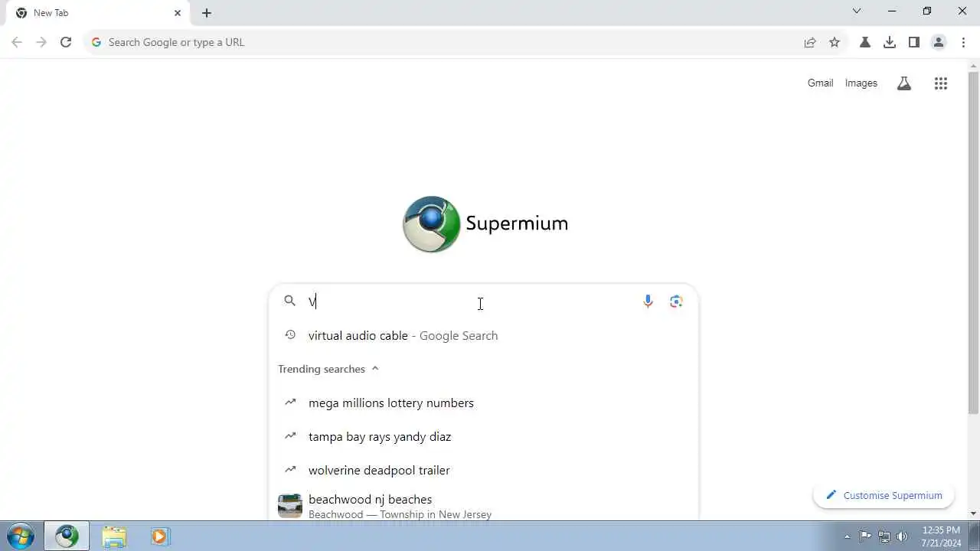Open the tab search dropdown arrow
Image resolution: width=980 pixels, height=551 pixels.
pyautogui.click(x=857, y=11)
